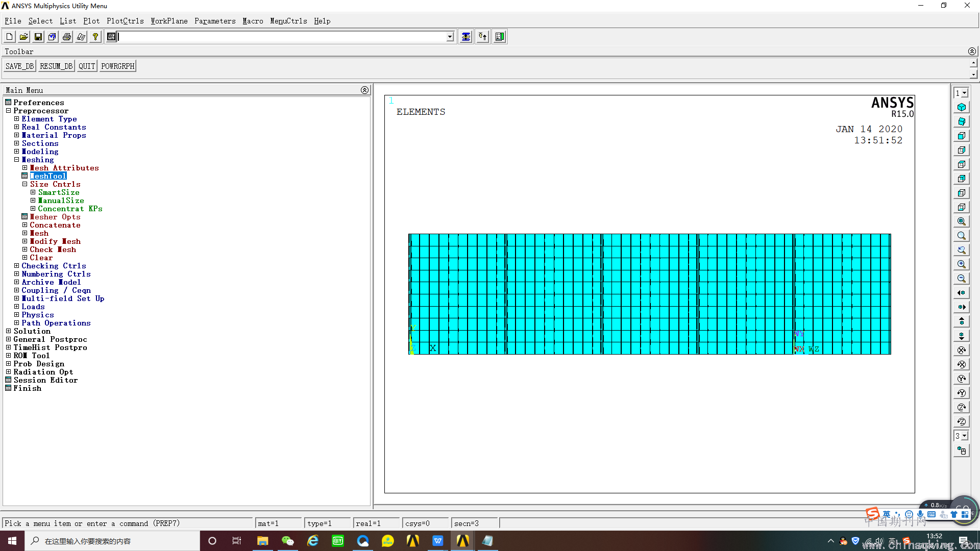Click the Save Analysis floppy disk icon
This screenshot has width=980, height=551.
point(38,37)
